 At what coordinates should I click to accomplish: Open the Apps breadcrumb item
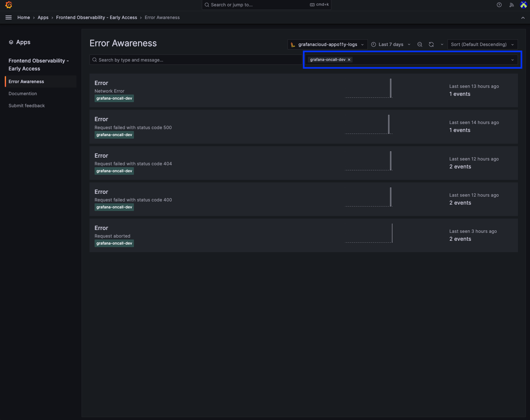click(43, 17)
